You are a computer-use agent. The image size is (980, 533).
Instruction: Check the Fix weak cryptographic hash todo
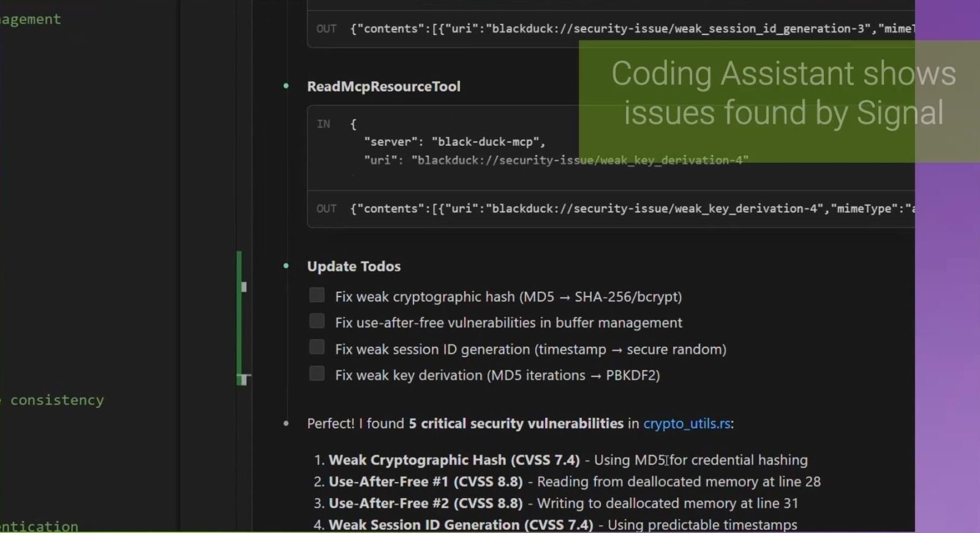pos(317,295)
